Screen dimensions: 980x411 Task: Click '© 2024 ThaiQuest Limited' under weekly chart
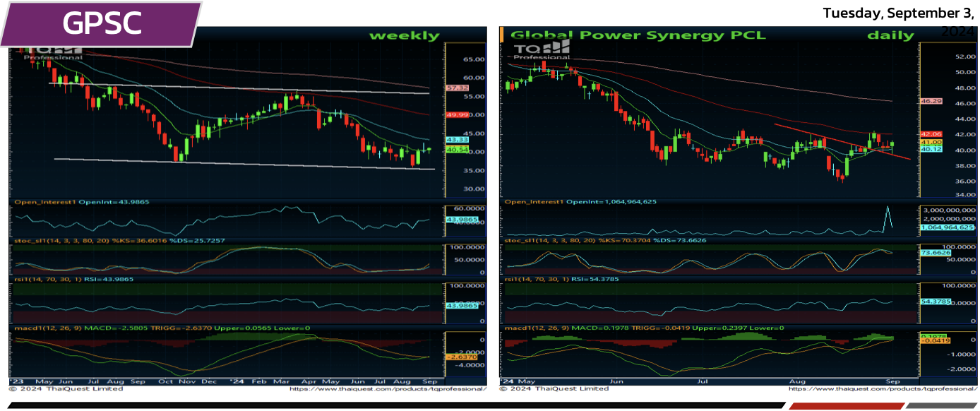pyautogui.click(x=66, y=389)
